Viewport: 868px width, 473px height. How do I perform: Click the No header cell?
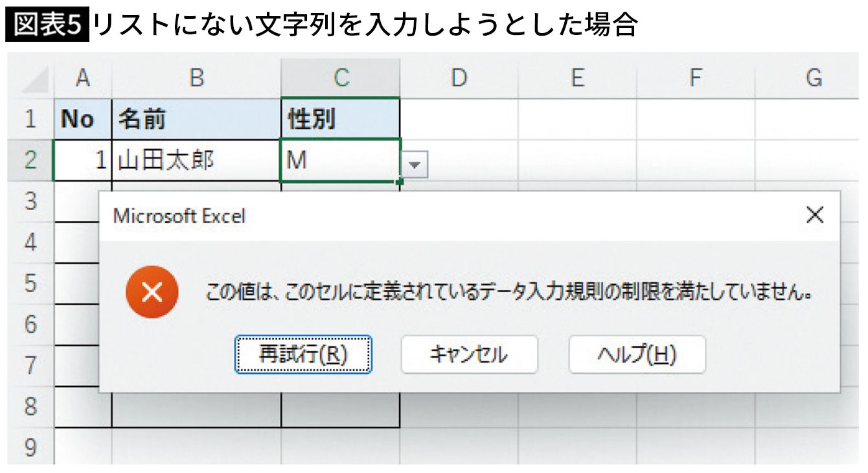(82, 119)
